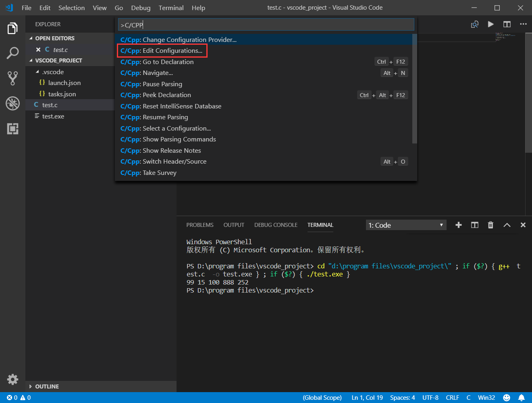Create a new terminal with plus icon
This screenshot has height=403, width=532.
coord(459,225)
